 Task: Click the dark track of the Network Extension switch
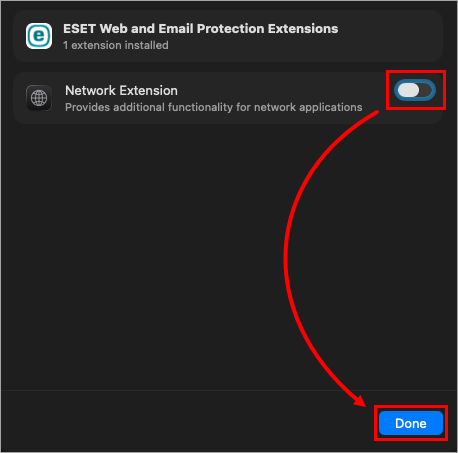pyautogui.click(x=426, y=90)
